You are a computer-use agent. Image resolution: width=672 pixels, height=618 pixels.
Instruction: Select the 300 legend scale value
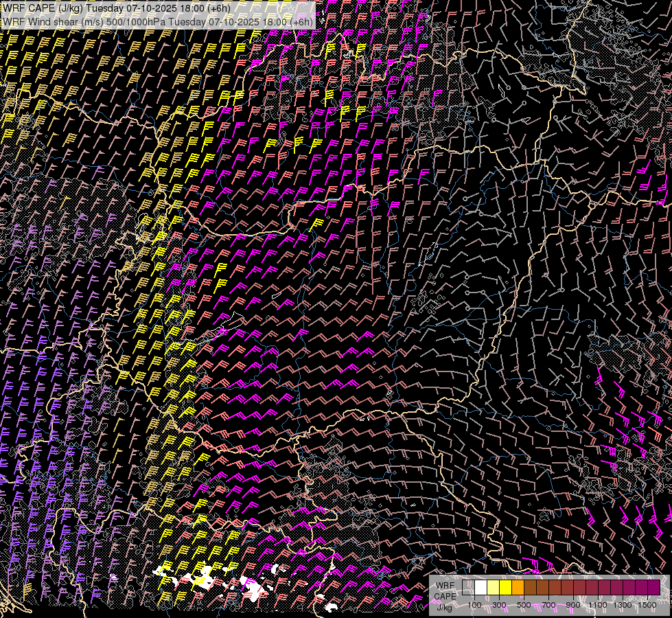point(499,605)
